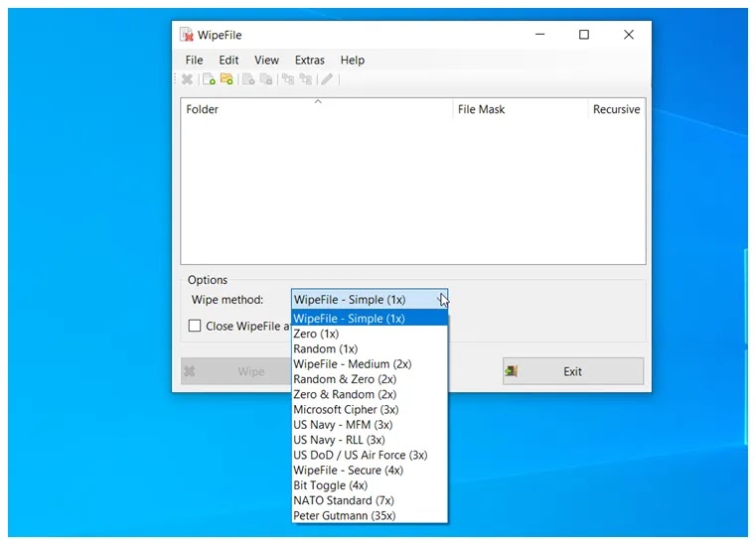Screen dimensions: 756x545
Task: Pick Random & Zero (2x) method
Action: tap(370, 379)
